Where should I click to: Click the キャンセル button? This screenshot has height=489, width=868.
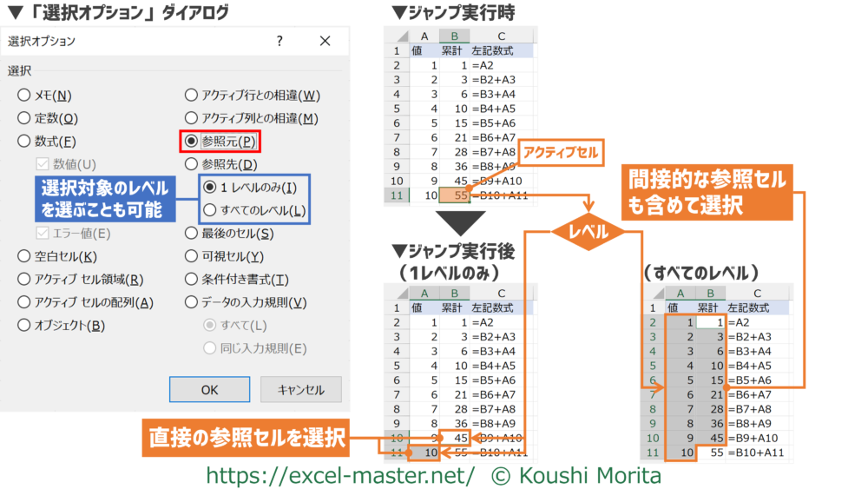(x=300, y=390)
